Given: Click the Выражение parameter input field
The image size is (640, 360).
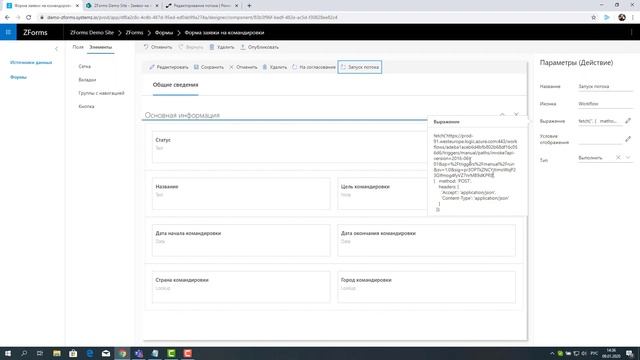Looking at the screenshot, I should (x=600, y=121).
